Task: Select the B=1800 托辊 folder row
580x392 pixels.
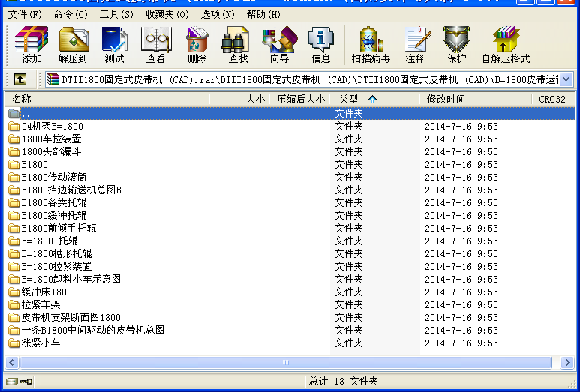Action: click(x=290, y=241)
